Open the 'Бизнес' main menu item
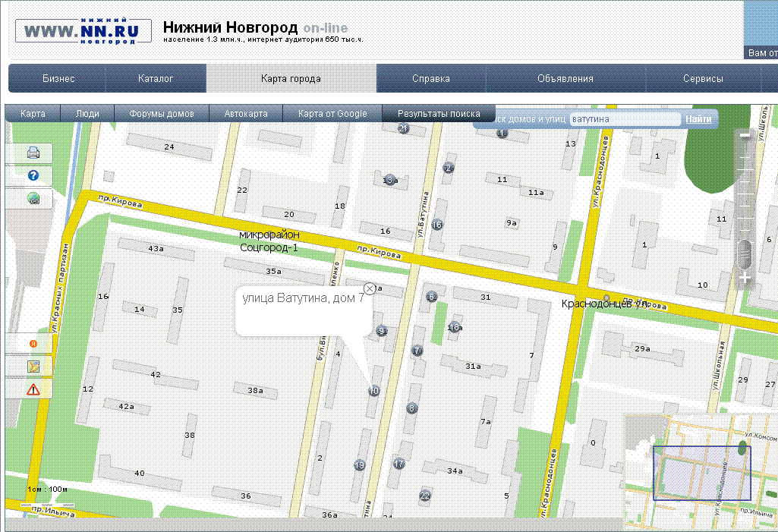 (58, 79)
